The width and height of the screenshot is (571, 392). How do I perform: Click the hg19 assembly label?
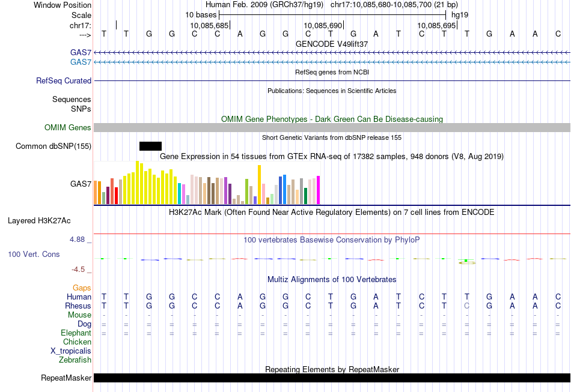click(x=460, y=15)
